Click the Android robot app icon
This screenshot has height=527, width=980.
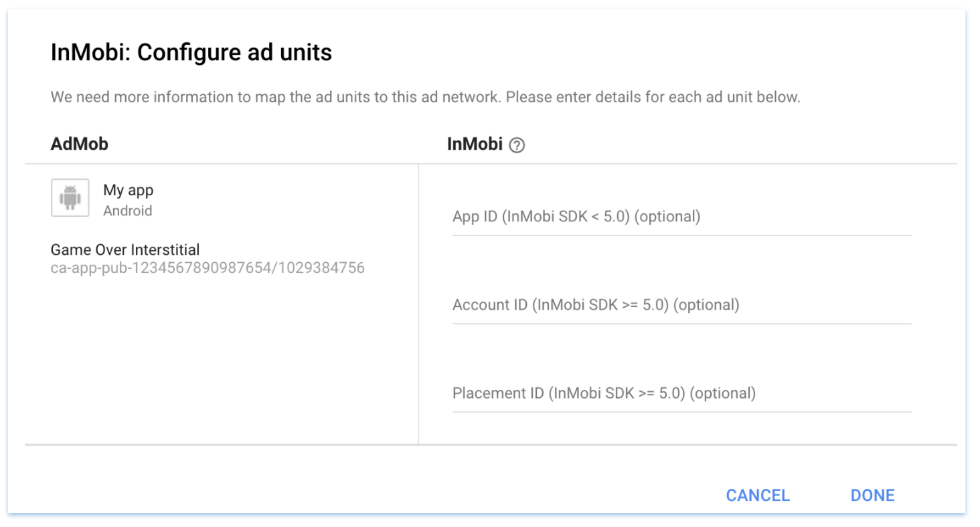point(70,197)
